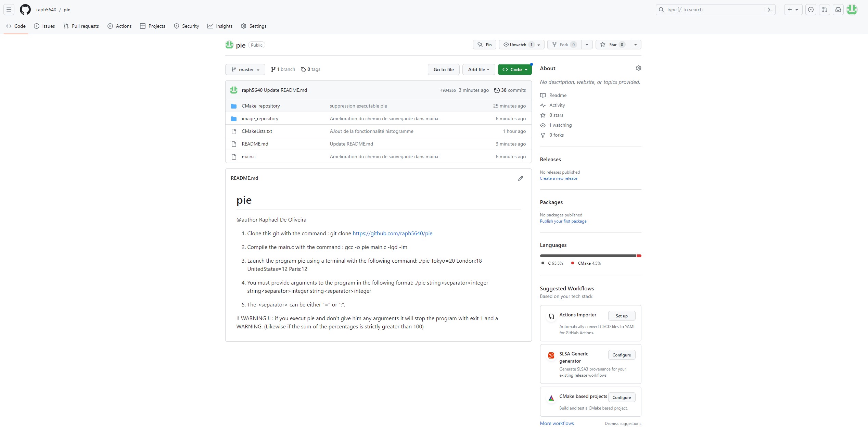
Task: Open the Insights tab
Action: (220, 26)
